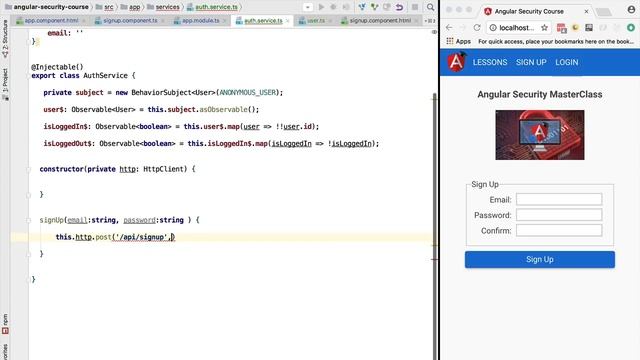640x360 pixels.
Task: Click auth.service.ts breadcrumb
Action: 212,7
